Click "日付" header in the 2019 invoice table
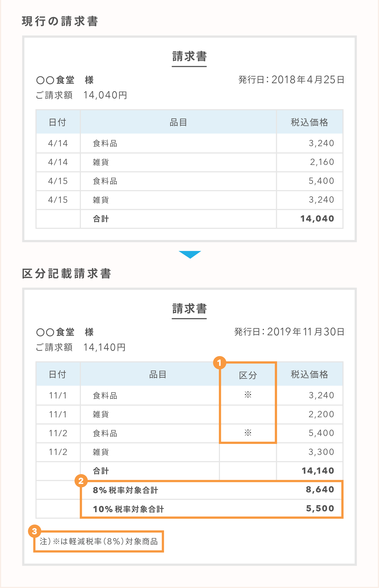The height and width of the screenshot is (588, 379). 58,374
